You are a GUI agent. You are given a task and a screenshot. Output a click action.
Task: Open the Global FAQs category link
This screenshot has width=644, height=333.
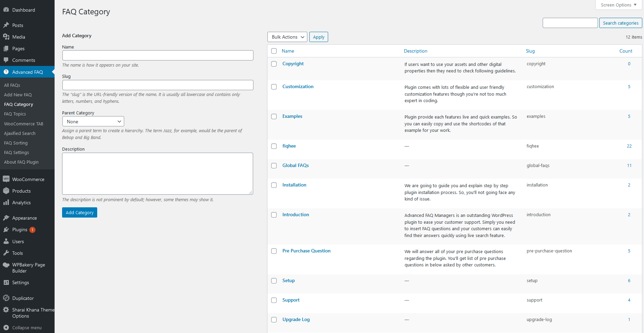click(x=295, y=165)
